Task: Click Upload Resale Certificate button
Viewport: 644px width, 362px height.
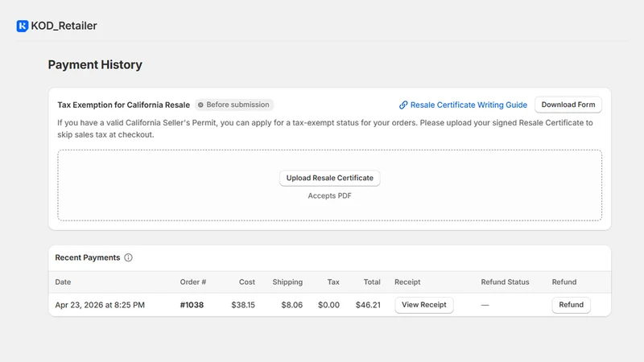Action: tap(330, 178)
